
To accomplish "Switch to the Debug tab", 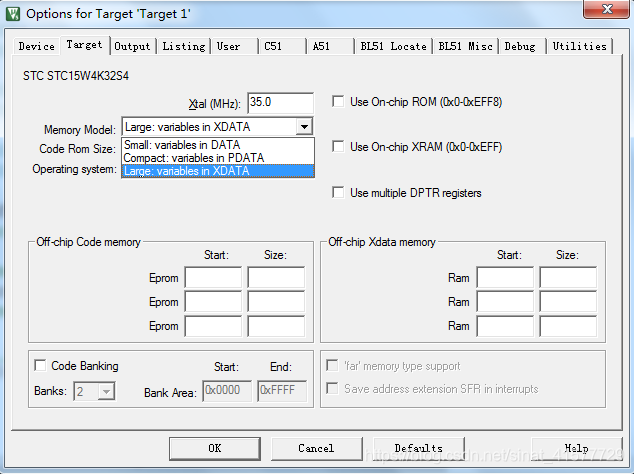I will coord(520,47).
